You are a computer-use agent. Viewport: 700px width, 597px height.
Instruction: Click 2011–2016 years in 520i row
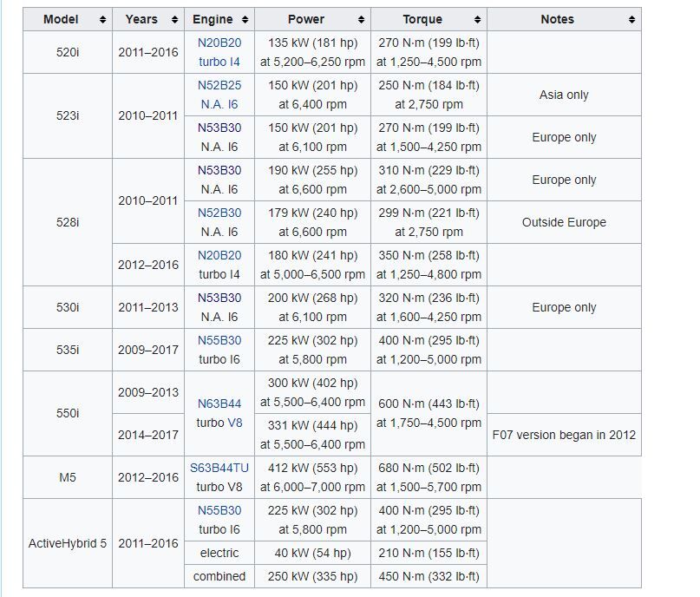pos(148,52)
